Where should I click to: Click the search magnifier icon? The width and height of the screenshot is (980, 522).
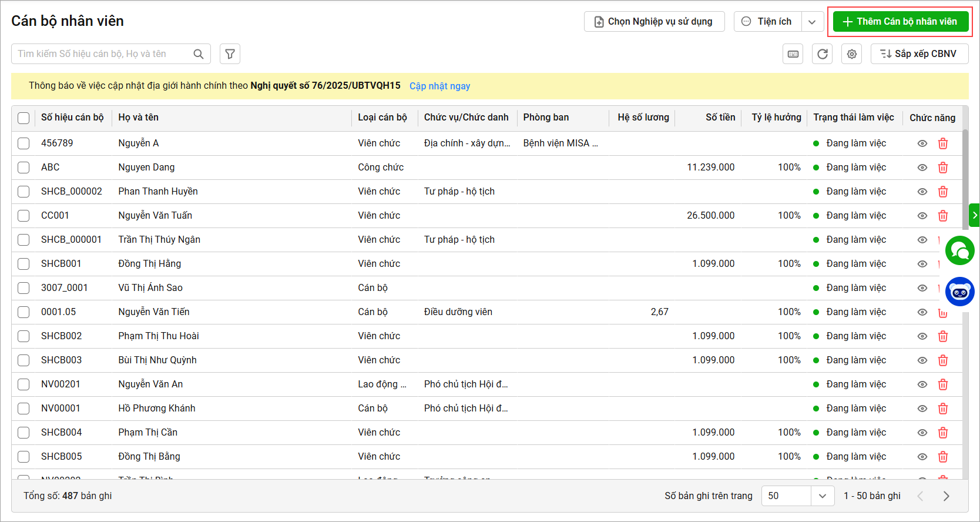pos(199,54)
